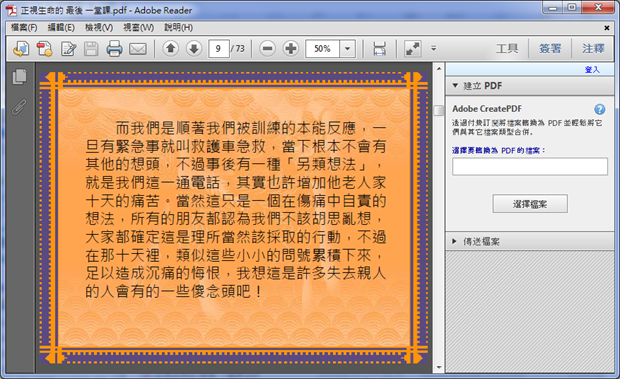
Task: Go to next page with down arrow
Action: (194, 49)
